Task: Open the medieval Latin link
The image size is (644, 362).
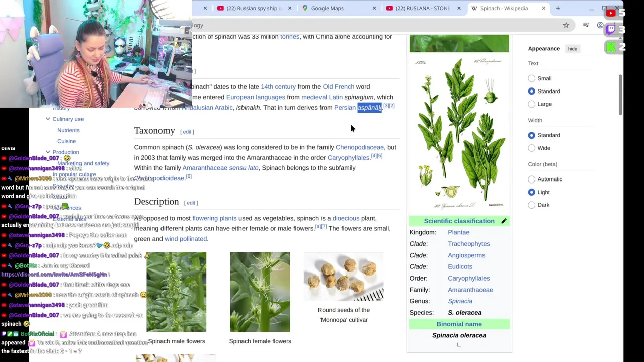Action: [322, 97]
